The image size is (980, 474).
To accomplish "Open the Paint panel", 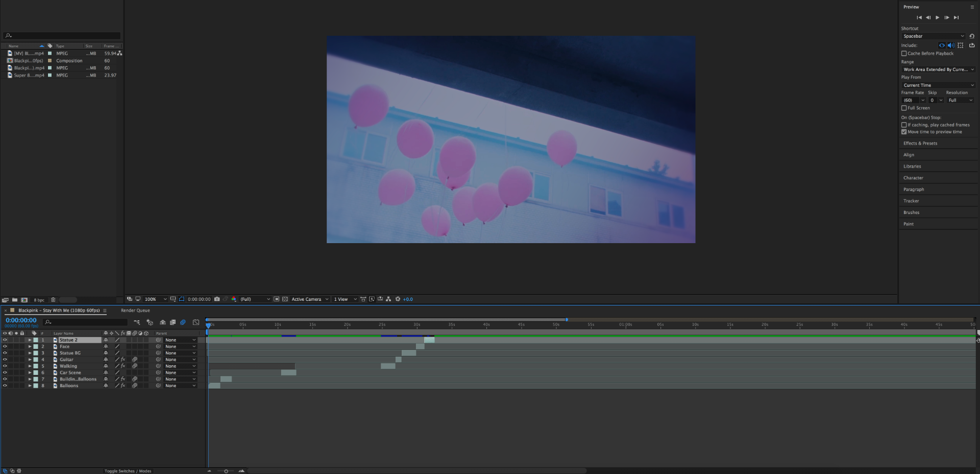I will click(x=909, y=224).
